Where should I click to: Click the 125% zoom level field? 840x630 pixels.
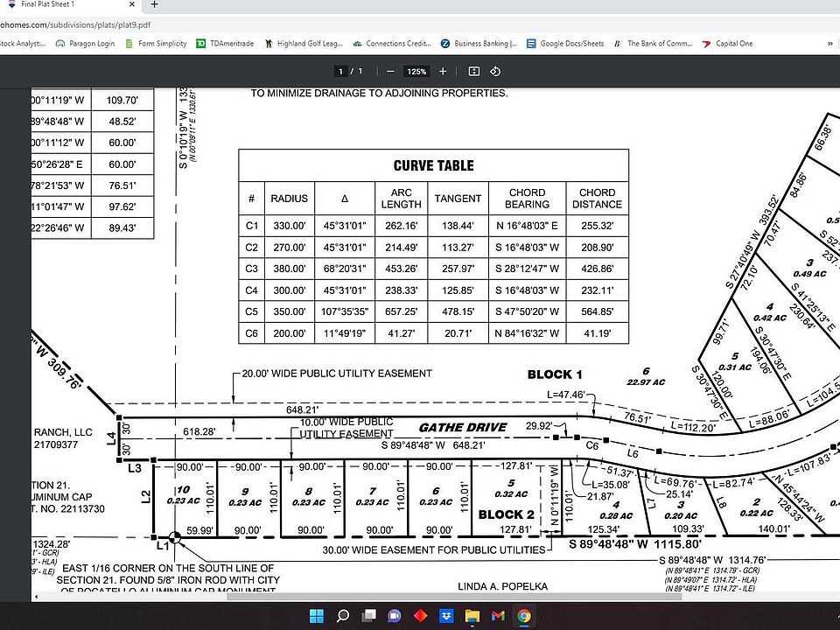tap(416, 72)
